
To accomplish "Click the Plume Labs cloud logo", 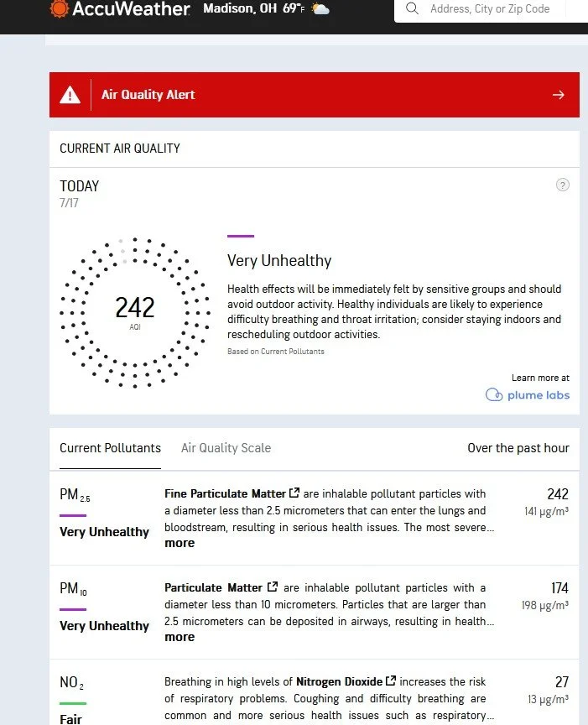I will tap(494, 395).
